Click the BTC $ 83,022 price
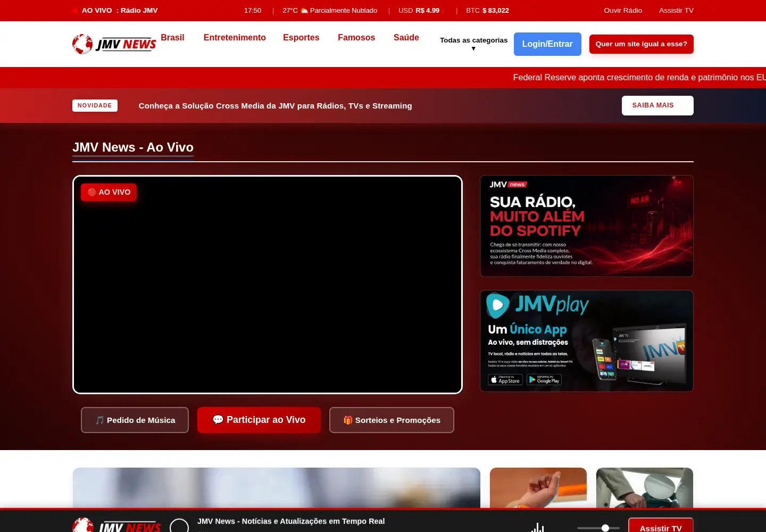 pyautogui.click(x=487, y=11)
